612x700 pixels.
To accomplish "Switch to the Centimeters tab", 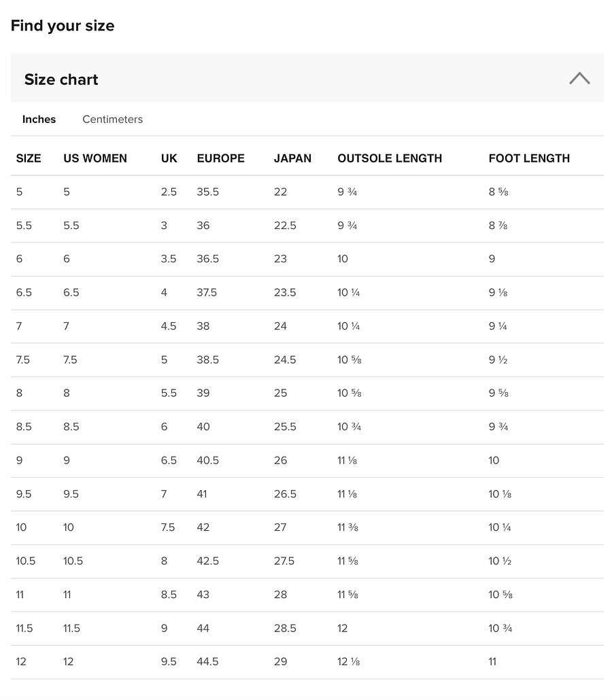I will point(113,119).
